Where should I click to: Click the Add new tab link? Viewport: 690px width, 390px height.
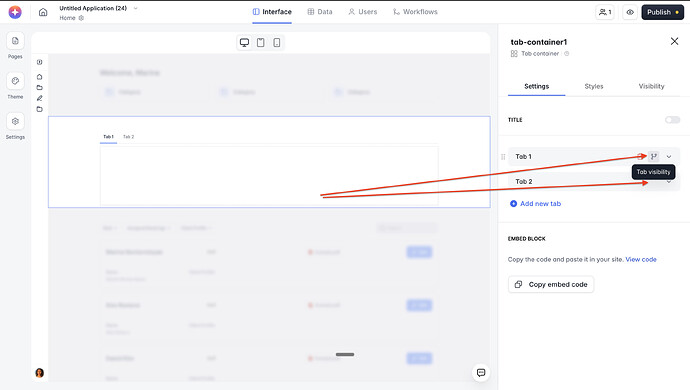click(x=535, y=203)
